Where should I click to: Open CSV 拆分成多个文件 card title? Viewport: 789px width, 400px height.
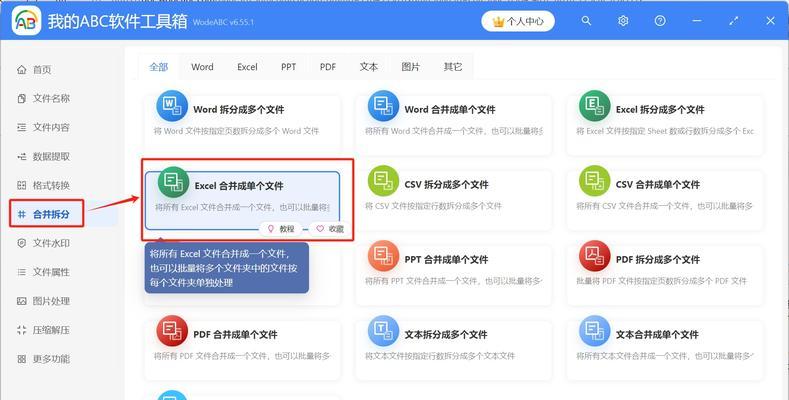click(446, 185)
